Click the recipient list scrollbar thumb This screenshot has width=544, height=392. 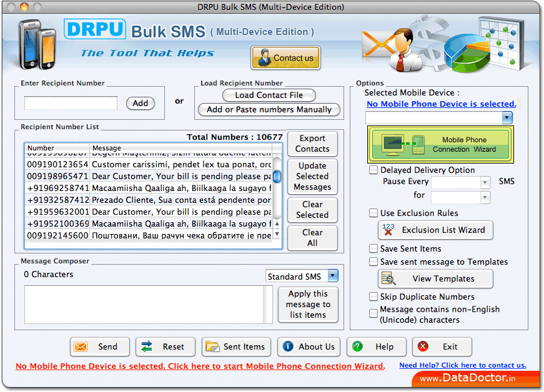[277, 177]
